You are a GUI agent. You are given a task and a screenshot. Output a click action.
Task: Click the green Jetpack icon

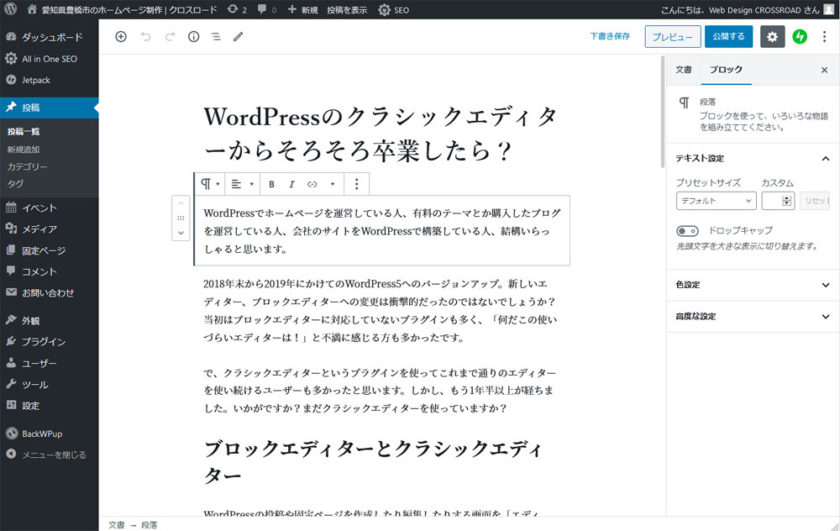800,36
